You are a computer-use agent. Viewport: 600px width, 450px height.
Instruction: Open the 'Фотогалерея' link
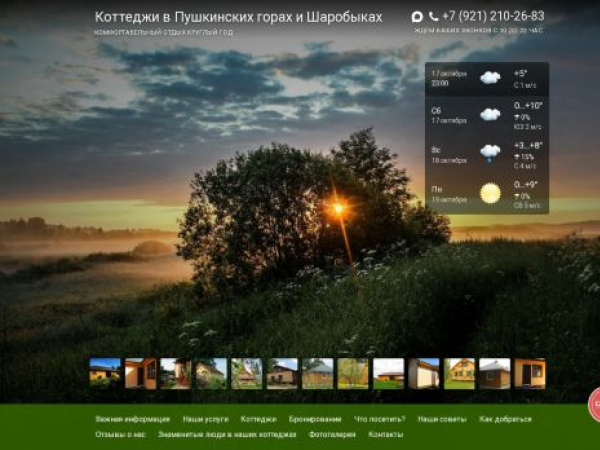[332, 434]
